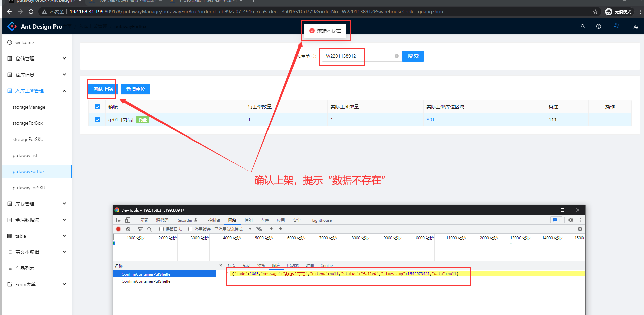The height and width of the screenshot is (315, 644).
Task: Enable the 保留日志 checkbox
Action: point(162,229)
